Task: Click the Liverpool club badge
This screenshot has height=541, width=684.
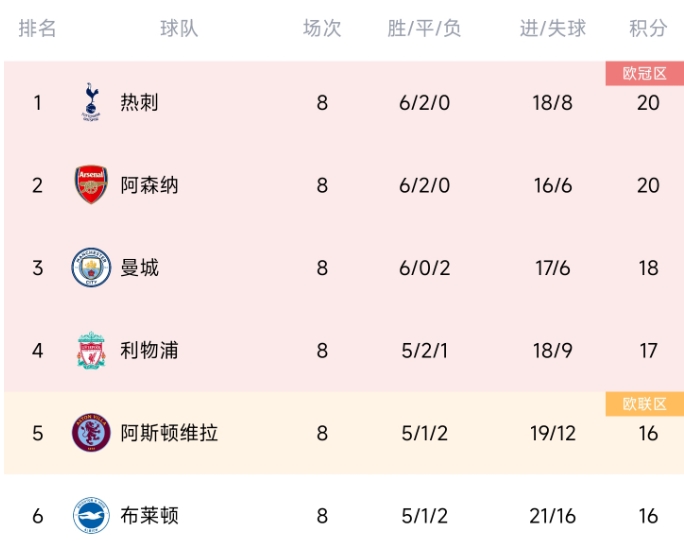Action: coord(91,350)
